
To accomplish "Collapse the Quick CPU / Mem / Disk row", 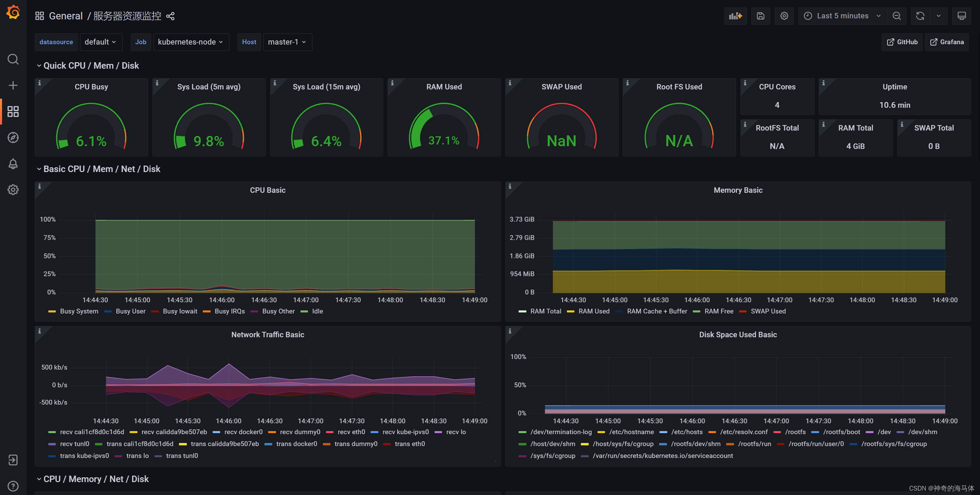I will (x=88, y=66).
